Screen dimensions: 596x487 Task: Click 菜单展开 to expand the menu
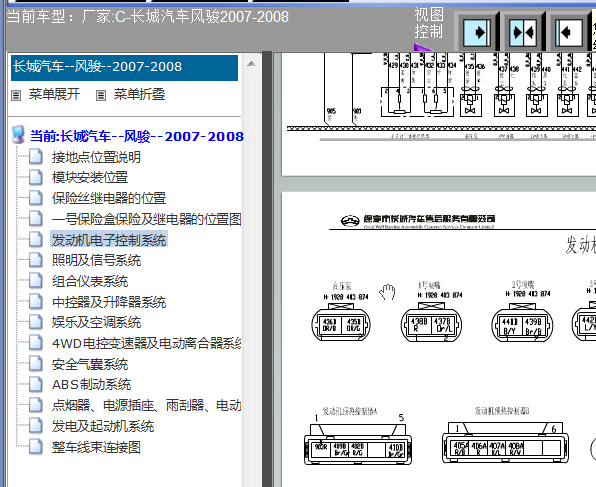54,94
